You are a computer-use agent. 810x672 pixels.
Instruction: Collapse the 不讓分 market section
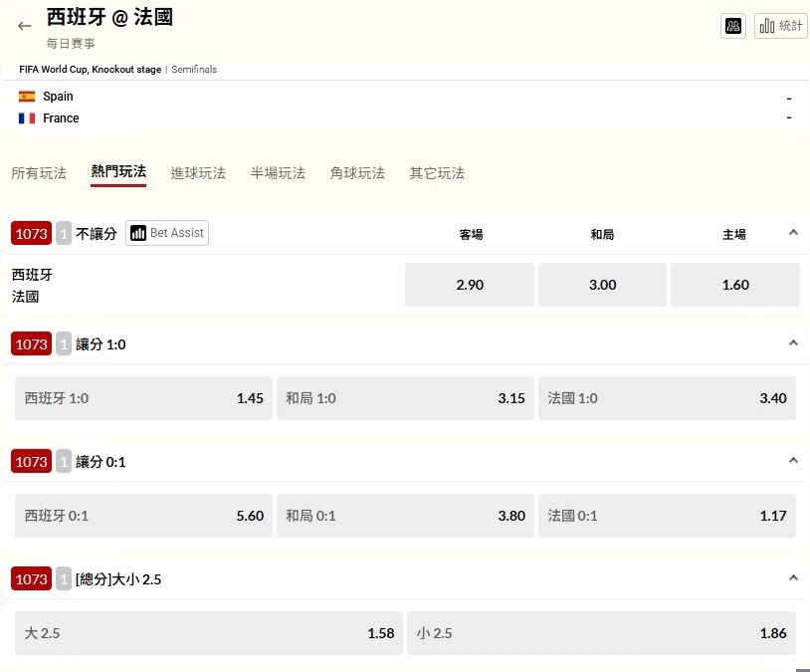pos(793,233)
